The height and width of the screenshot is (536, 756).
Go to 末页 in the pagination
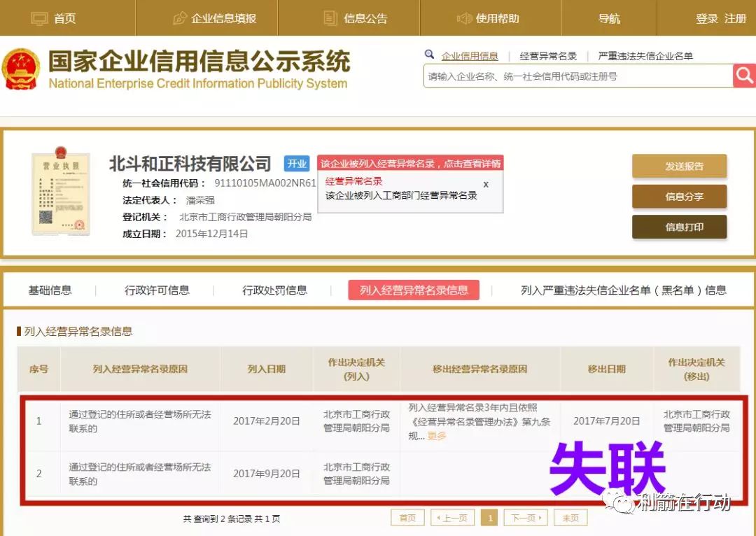(x=570, y=518)
